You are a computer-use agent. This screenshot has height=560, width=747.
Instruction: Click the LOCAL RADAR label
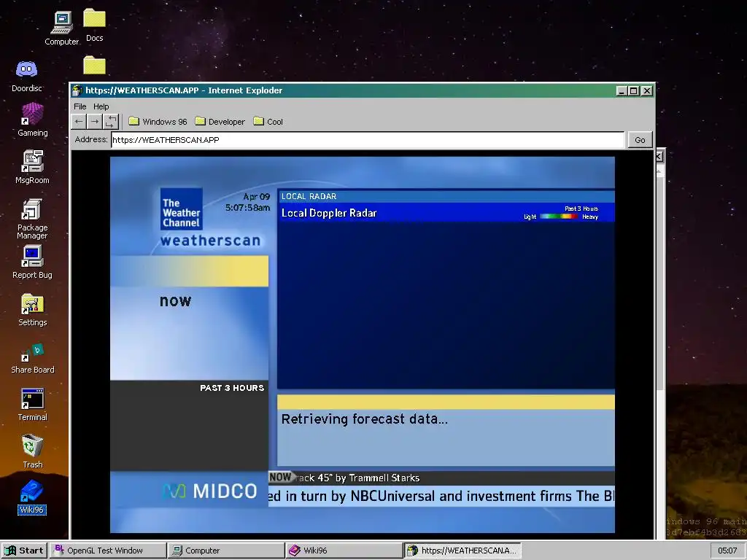coord(309,196)
